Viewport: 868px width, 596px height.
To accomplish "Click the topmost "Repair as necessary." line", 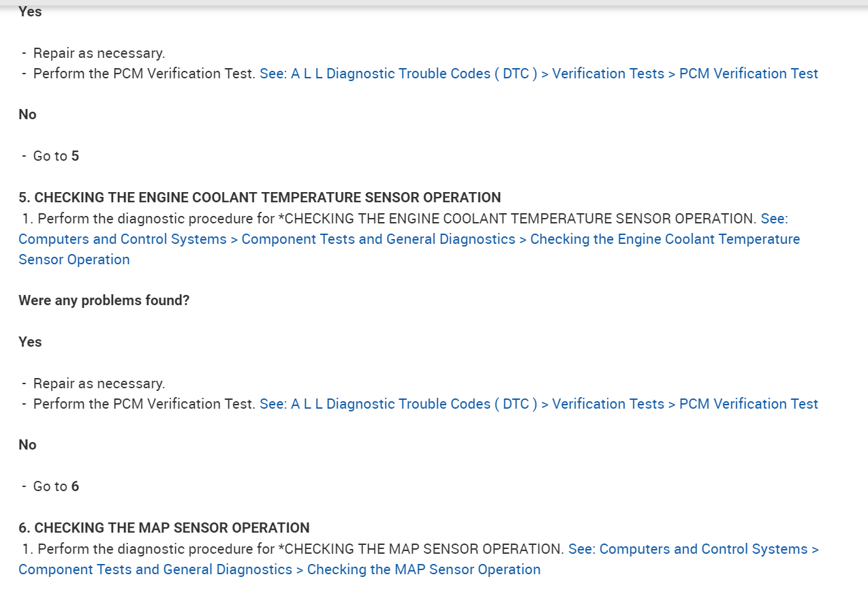I will pos(99,53).
